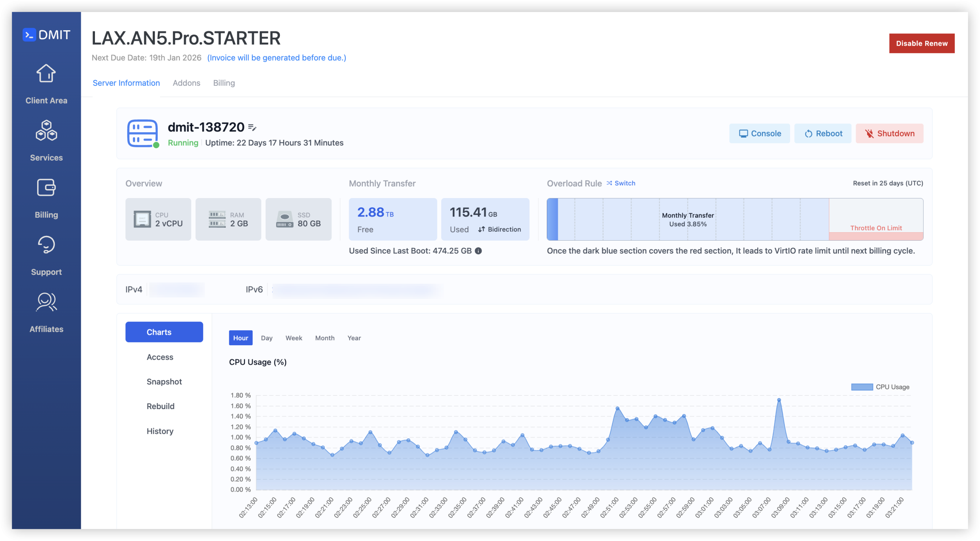Open Client Area home icon
The width and height of the screenshot is (980, 541).
click(46, 74)
